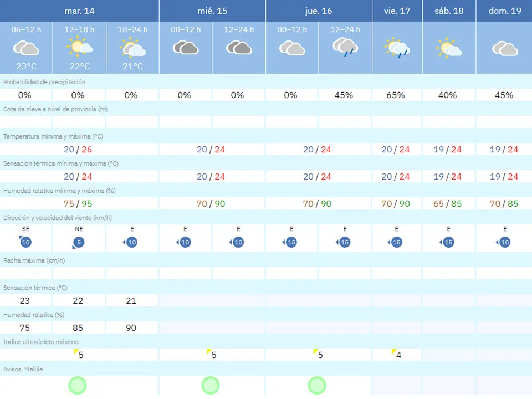
Task: Click the E wind icon for mar. 14 18–24 h
Action: pyautogui.click(x=130, y=242)
